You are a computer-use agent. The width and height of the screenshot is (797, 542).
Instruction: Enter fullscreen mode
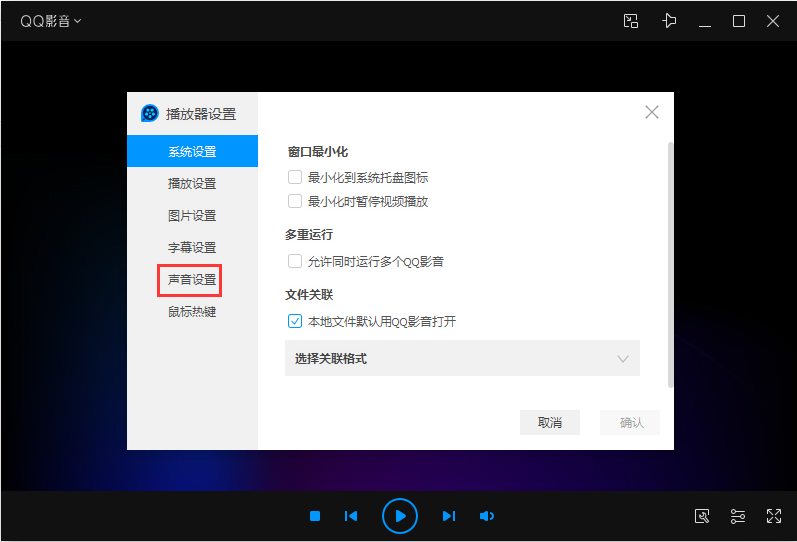point(774,516)
